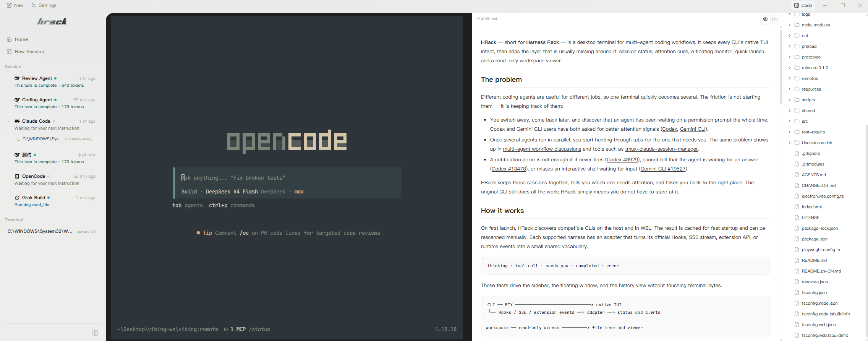Click the src folder icon

(x=797, y=121)
